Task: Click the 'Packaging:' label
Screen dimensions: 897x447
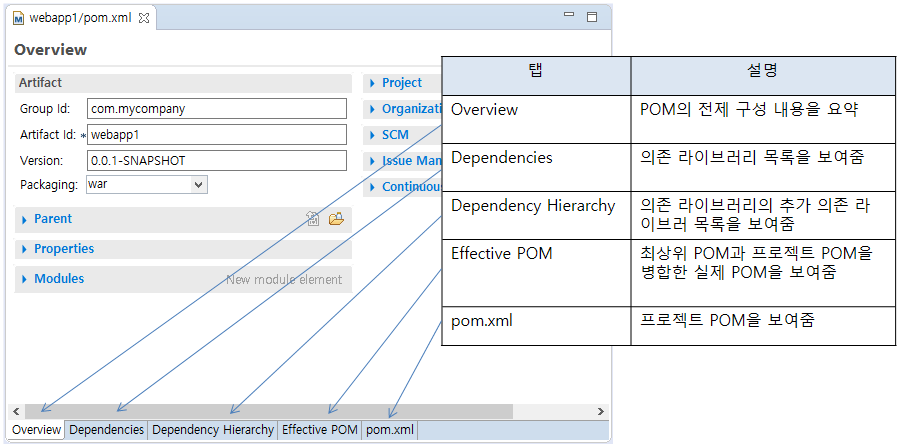Action: [49, 185]
